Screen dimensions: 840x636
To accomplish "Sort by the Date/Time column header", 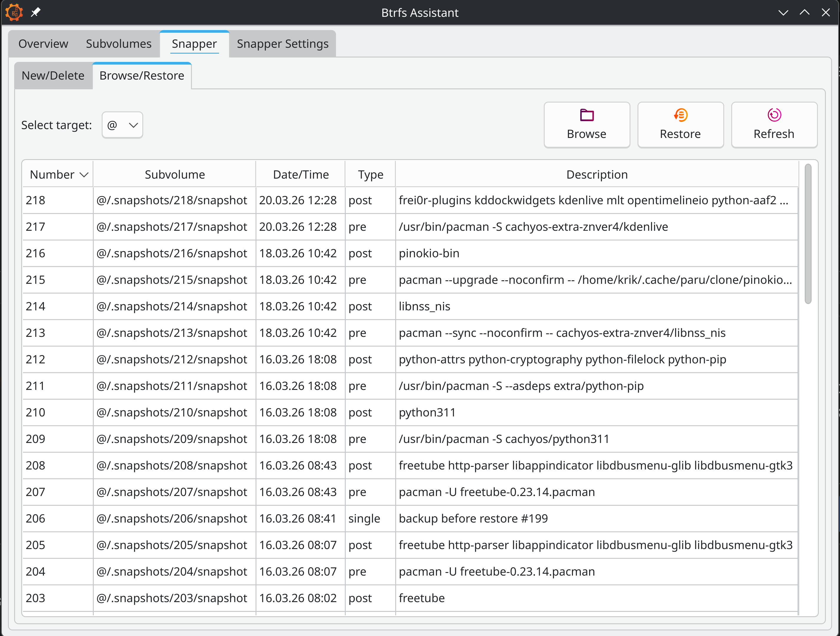I will tap(300, 175).
